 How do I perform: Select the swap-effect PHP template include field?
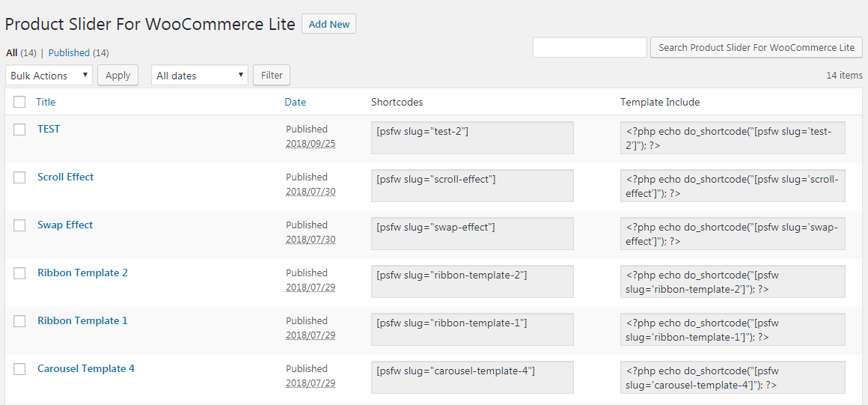[x=733, y=234]
